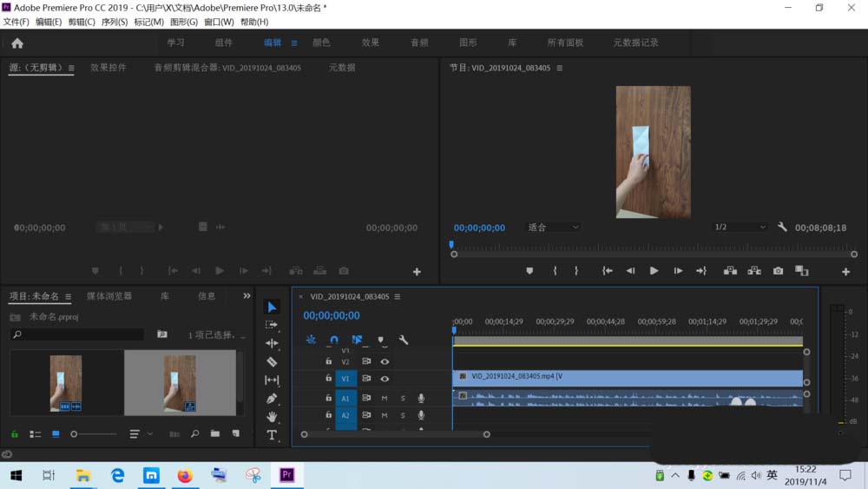Switch to the 效果 workspace tab
This screenshot has height=489, width=868.
click(371, 43)
